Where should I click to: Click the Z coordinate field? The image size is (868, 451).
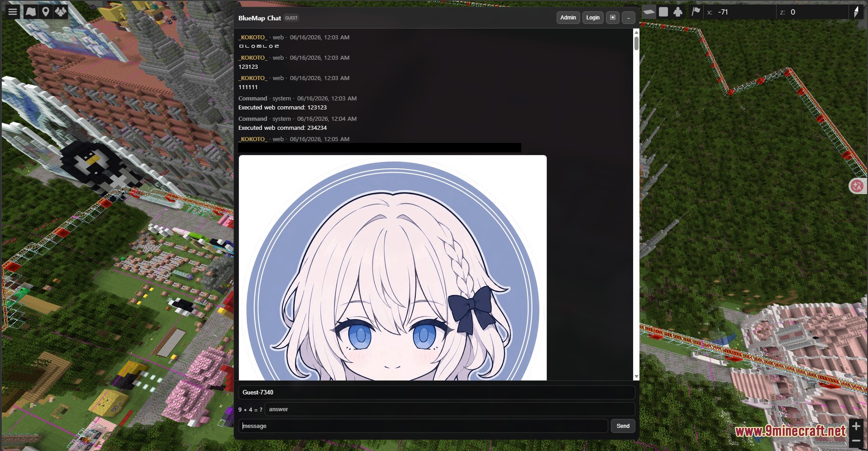812,12
